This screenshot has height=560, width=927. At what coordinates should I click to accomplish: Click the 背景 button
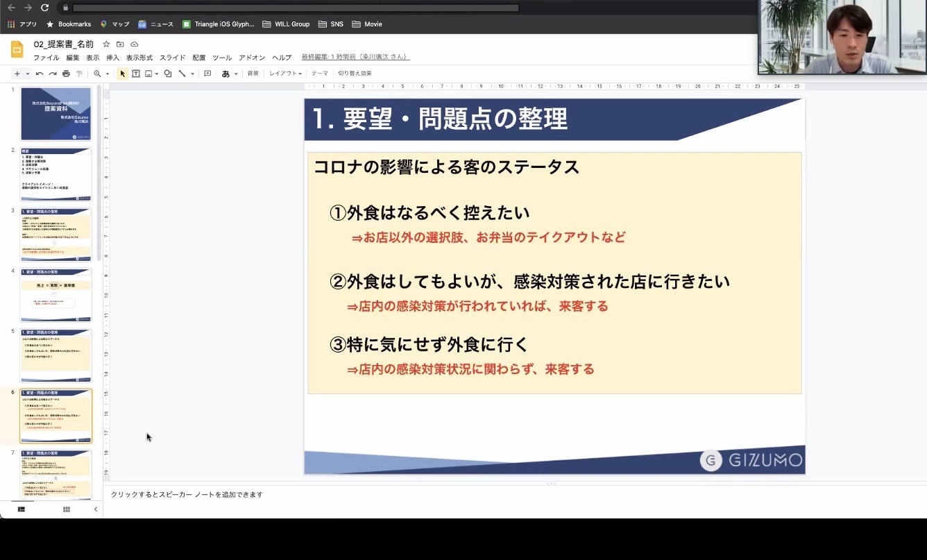(253, 74)
